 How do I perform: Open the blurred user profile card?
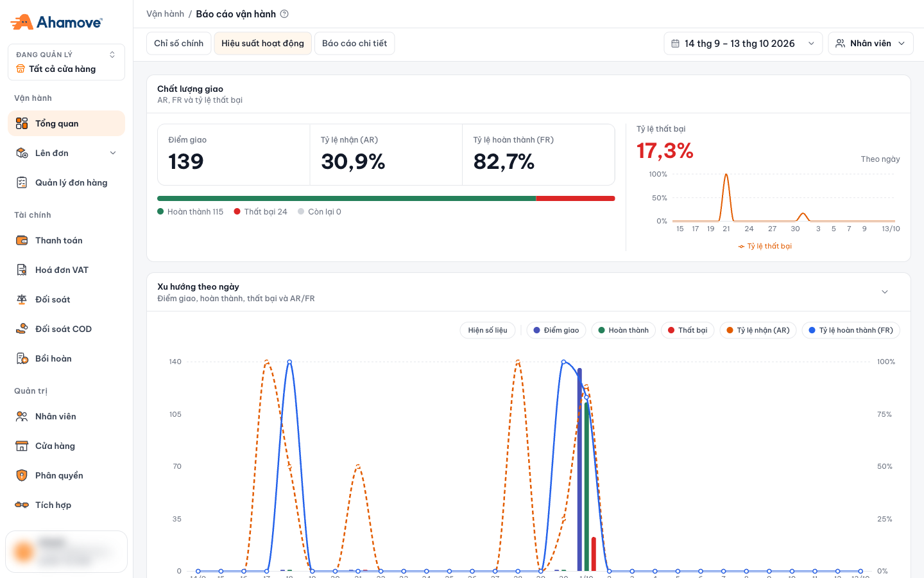click(x=66, y=551)
